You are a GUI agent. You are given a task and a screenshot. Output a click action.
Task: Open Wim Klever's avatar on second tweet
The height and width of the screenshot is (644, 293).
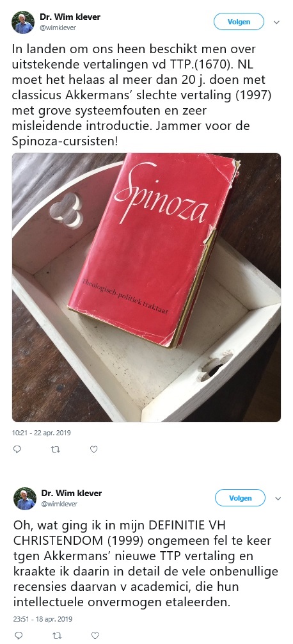point(24,499)
